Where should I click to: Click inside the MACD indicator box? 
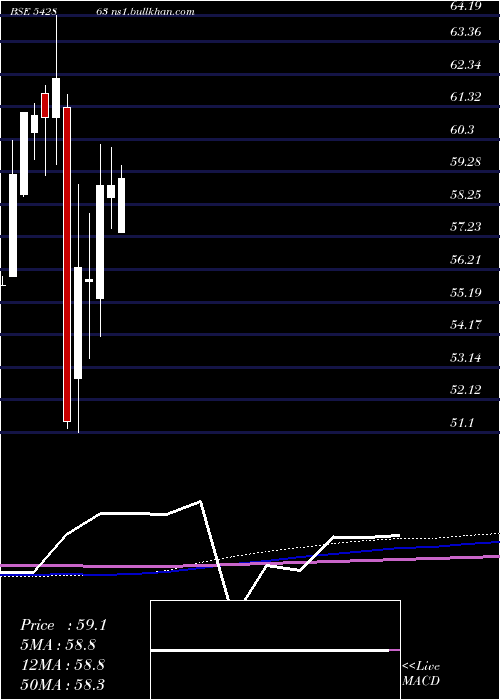[275, 650]
